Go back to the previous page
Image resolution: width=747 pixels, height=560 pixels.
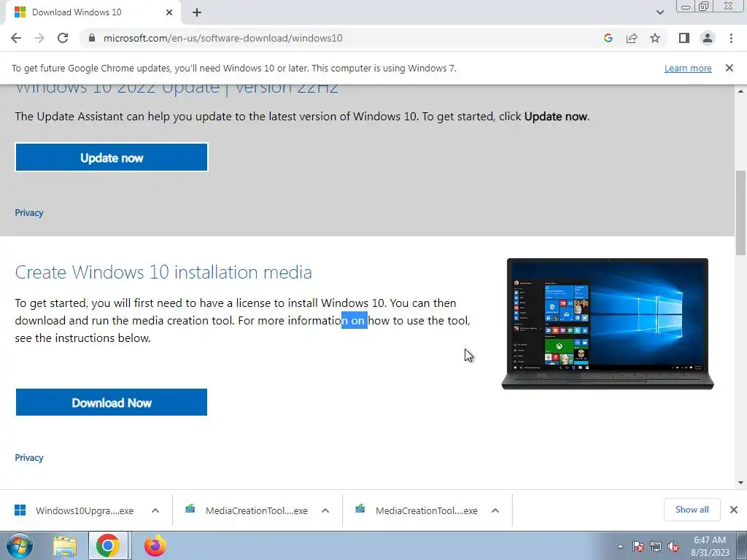click(16, 38)
